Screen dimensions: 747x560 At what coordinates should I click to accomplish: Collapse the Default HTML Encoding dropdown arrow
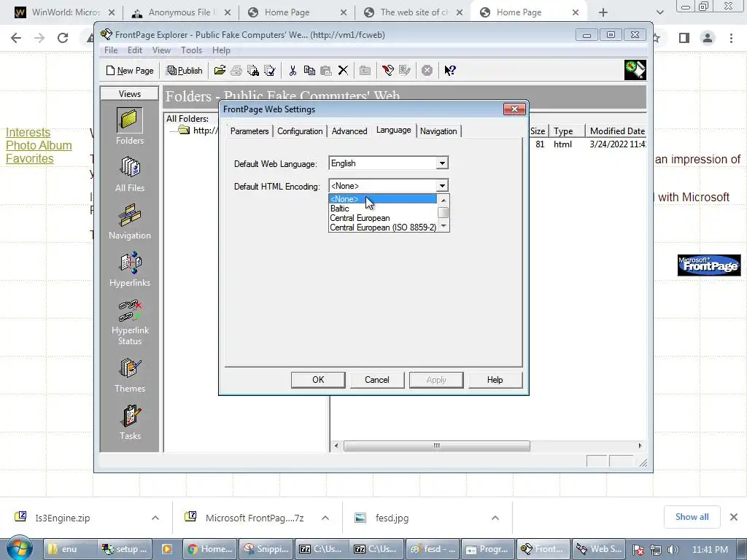coord(442,186)
